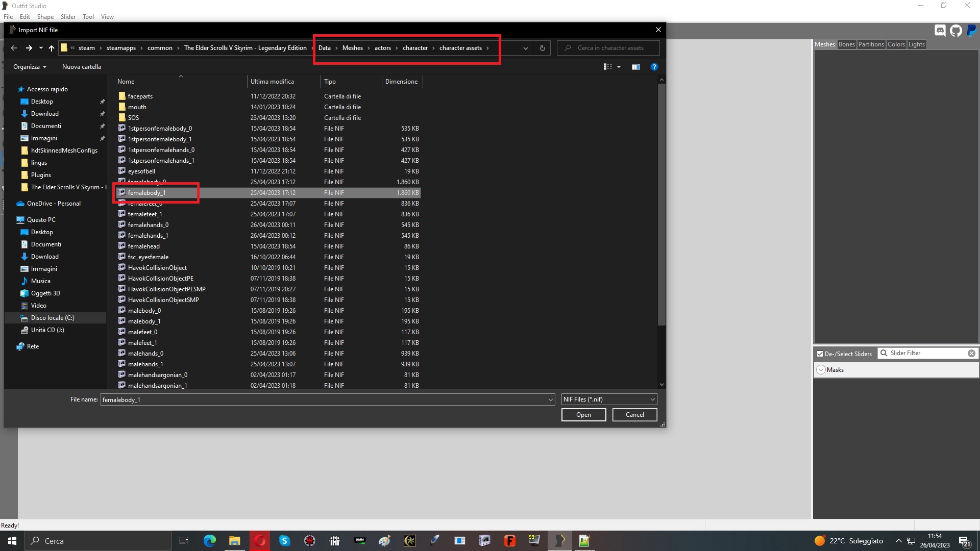
Task: Open OneDrive - Personal in the sidebar
Action: [54, 204]
